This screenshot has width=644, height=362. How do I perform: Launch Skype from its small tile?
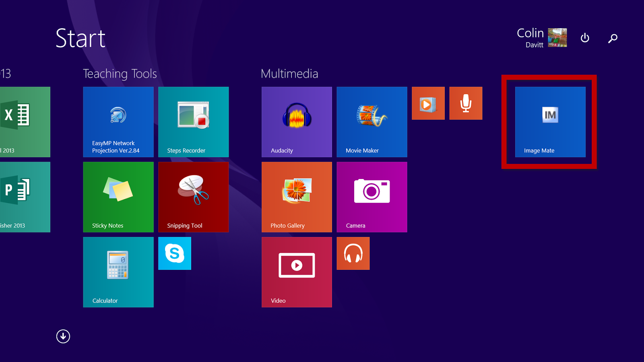pos(175,253)
